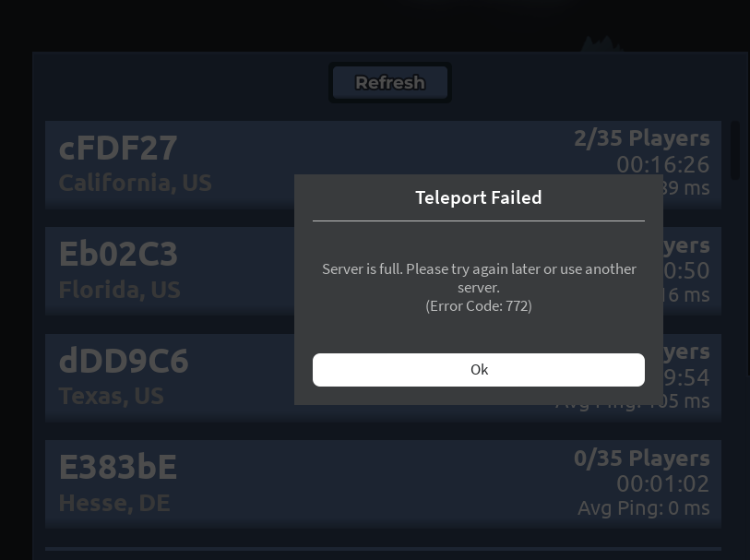Click the Avg Ping 0 ms stat on E383bE

point(644,507)
